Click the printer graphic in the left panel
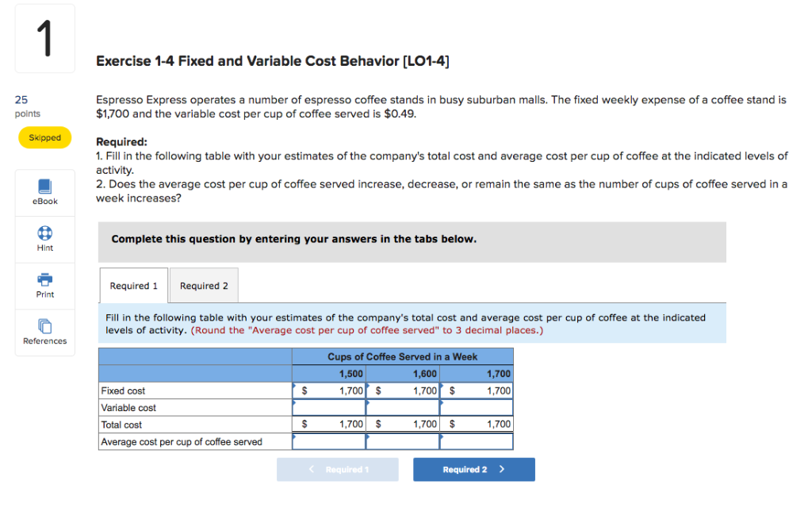The image size is (812, 508). (x=44, y=281)
